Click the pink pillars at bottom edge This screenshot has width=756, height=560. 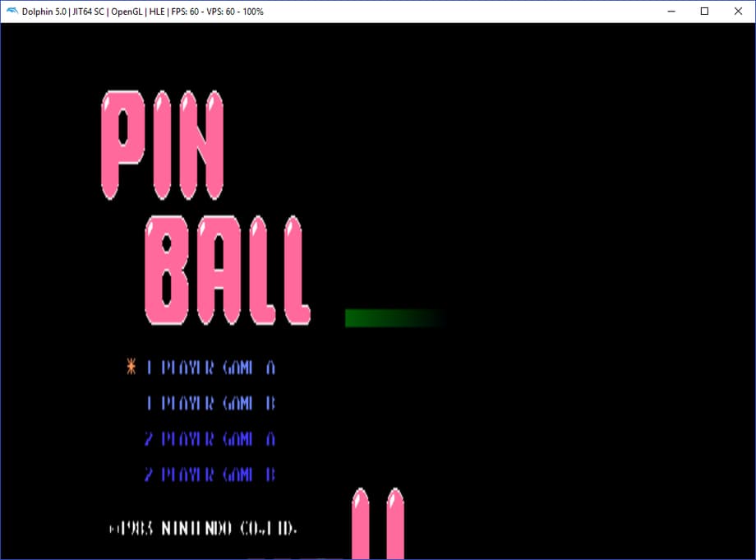[377, 523]
